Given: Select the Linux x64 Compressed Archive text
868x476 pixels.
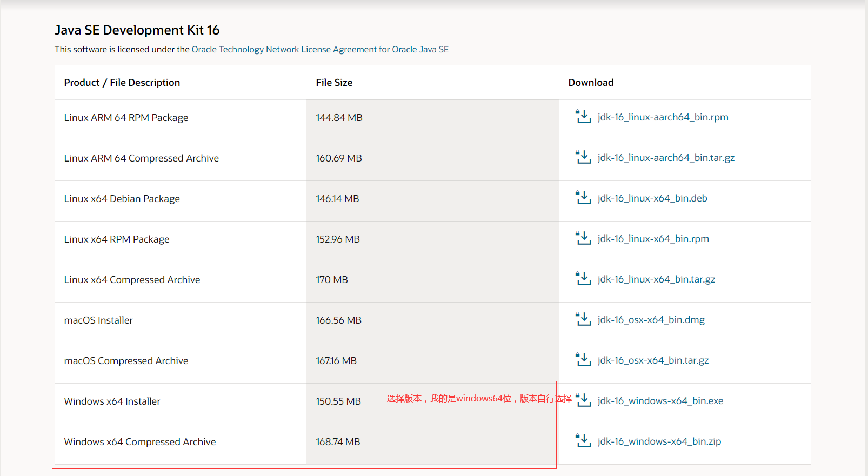Looking at the screenshot, I should [x=132, y=280].
